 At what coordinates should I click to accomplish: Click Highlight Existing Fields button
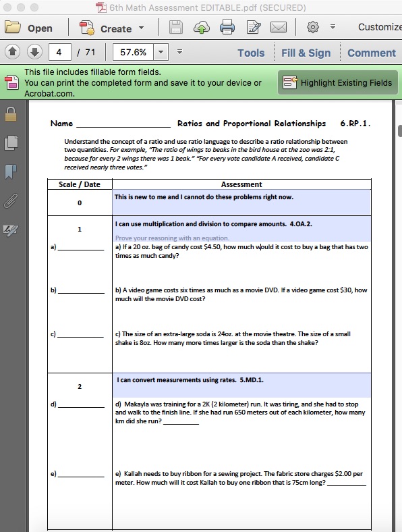pyautogui.click(x=338, y=82)
